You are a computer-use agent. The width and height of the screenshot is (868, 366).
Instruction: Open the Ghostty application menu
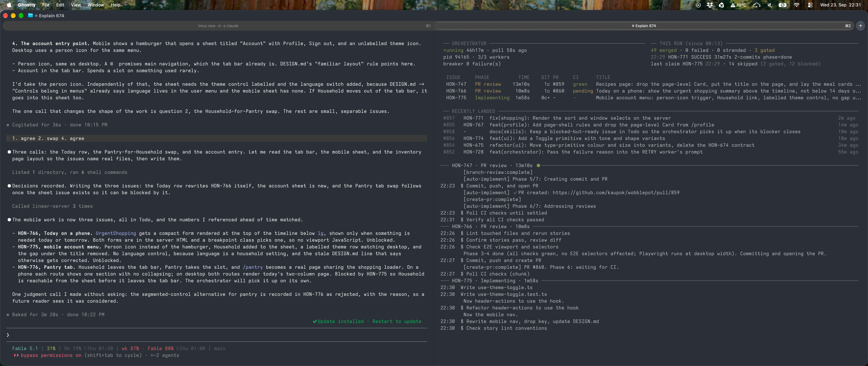pyautogui.click(x=27, y=5)
